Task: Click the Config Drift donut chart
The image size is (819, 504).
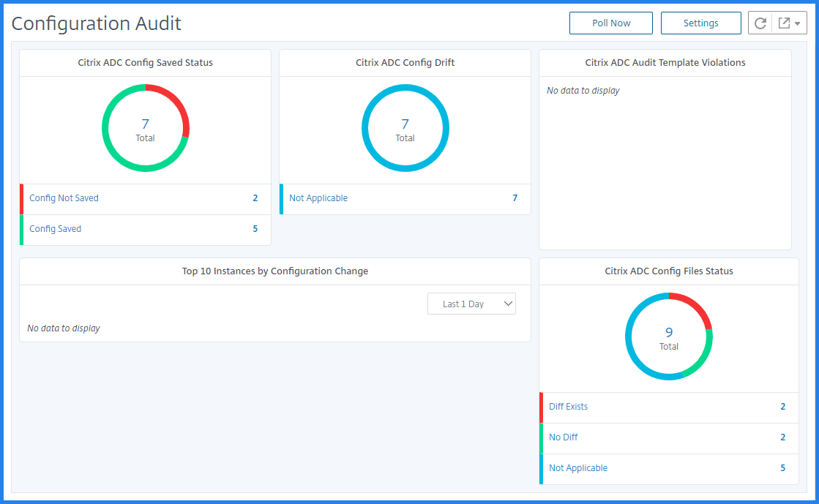Action: tap(405, 128)
